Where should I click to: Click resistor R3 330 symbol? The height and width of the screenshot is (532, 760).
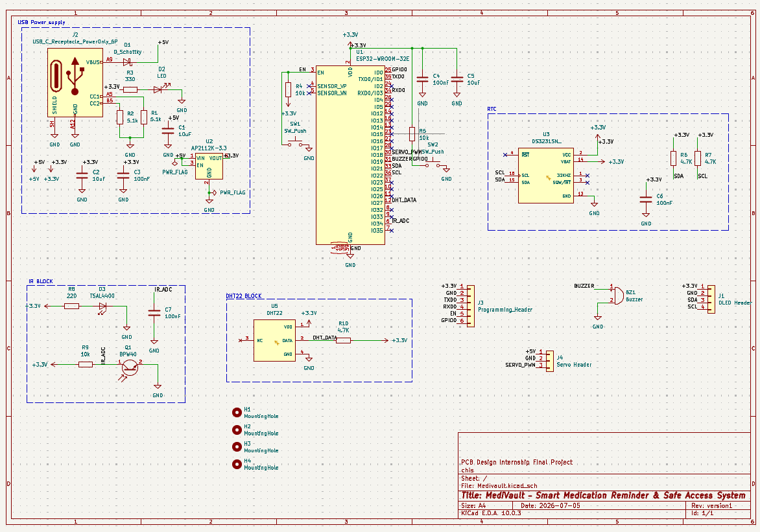click(130, 89)
